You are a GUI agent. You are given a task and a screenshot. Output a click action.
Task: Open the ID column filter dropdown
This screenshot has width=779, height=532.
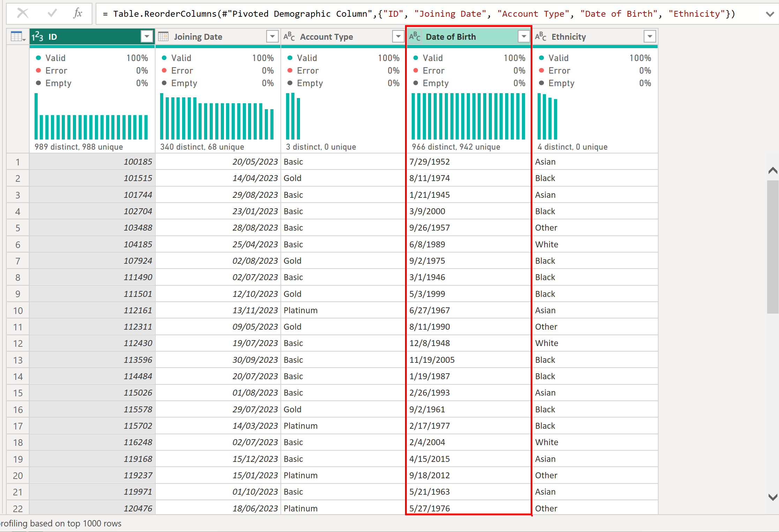pyautogui.click(x=147, y=36)
